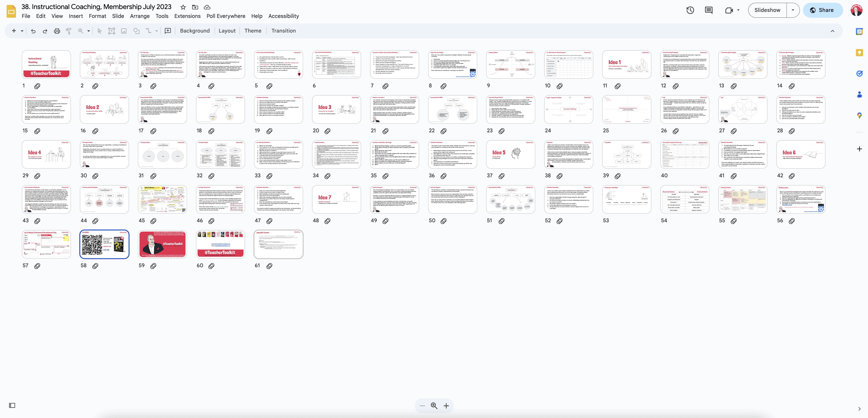
Task: Open the Slideshow options dropdown arrow
Action: click(793, 10)
